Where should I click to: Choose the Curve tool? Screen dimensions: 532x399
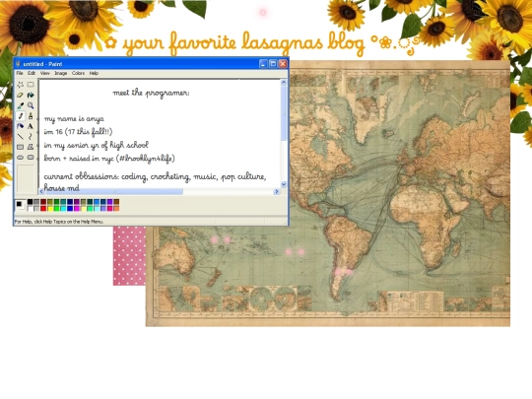[x=31, y=136]
